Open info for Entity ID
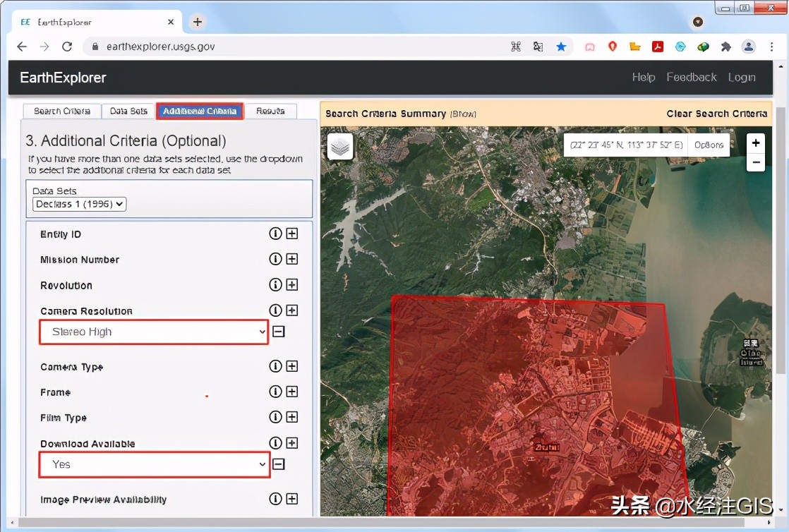 tap(275, 234)
